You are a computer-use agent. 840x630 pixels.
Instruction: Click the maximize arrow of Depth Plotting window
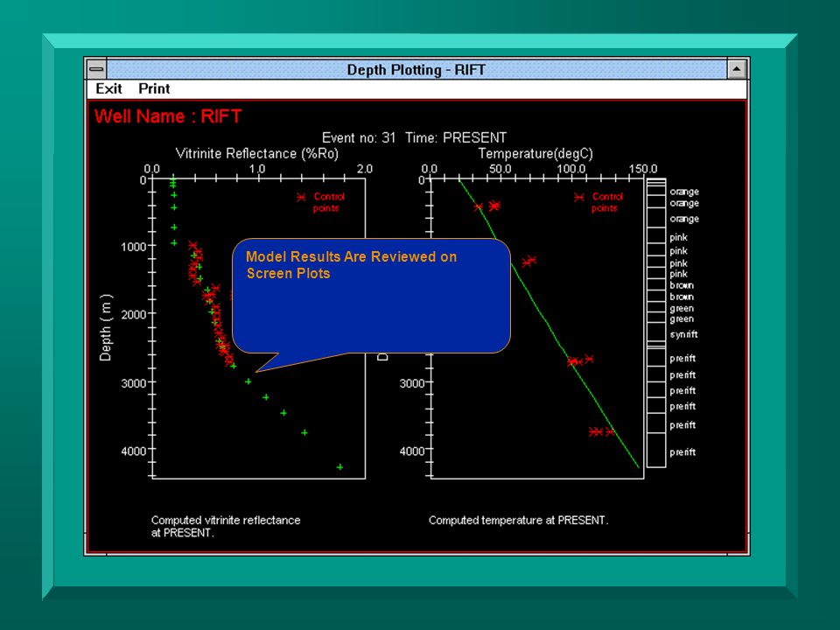[x=737, y=69]
